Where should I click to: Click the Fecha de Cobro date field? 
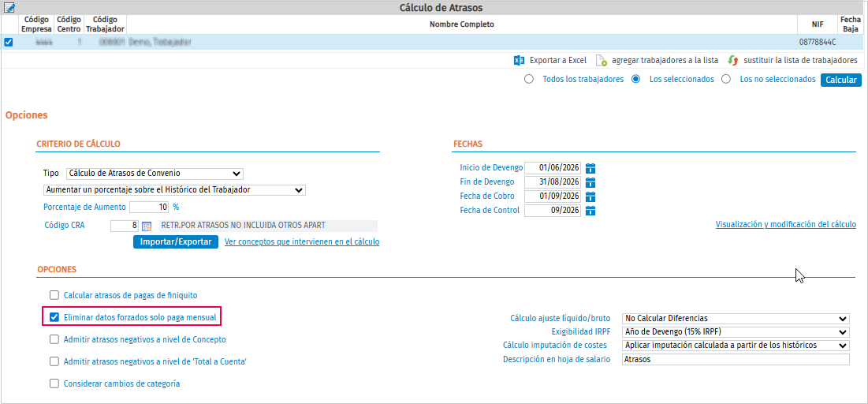click(553, 196)
